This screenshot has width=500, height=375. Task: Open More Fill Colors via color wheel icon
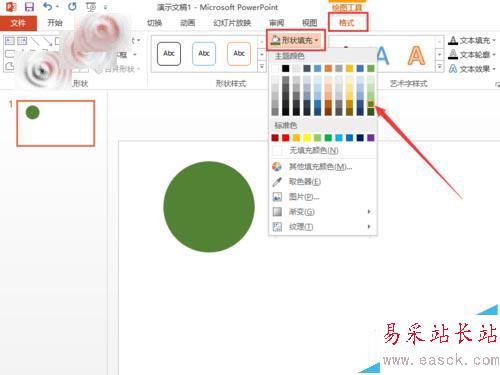pyautogui.click(x=277, y=166)
